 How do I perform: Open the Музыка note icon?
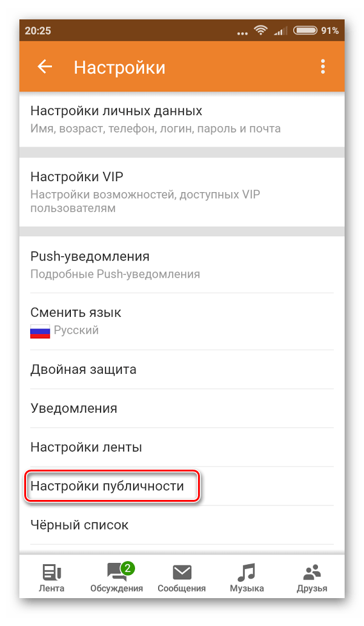[247, 572]
